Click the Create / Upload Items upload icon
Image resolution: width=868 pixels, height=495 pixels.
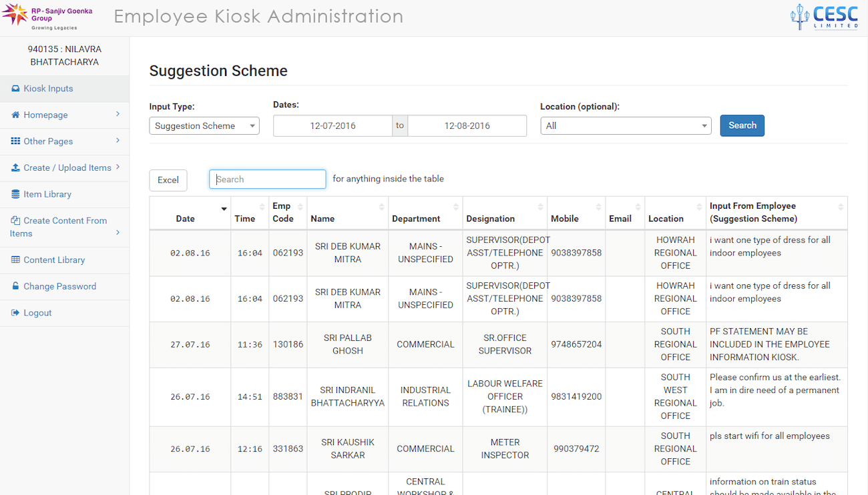coord(15,167)
